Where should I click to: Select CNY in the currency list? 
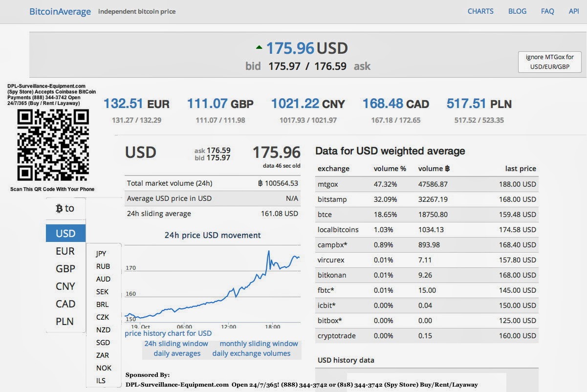(65, 286)
